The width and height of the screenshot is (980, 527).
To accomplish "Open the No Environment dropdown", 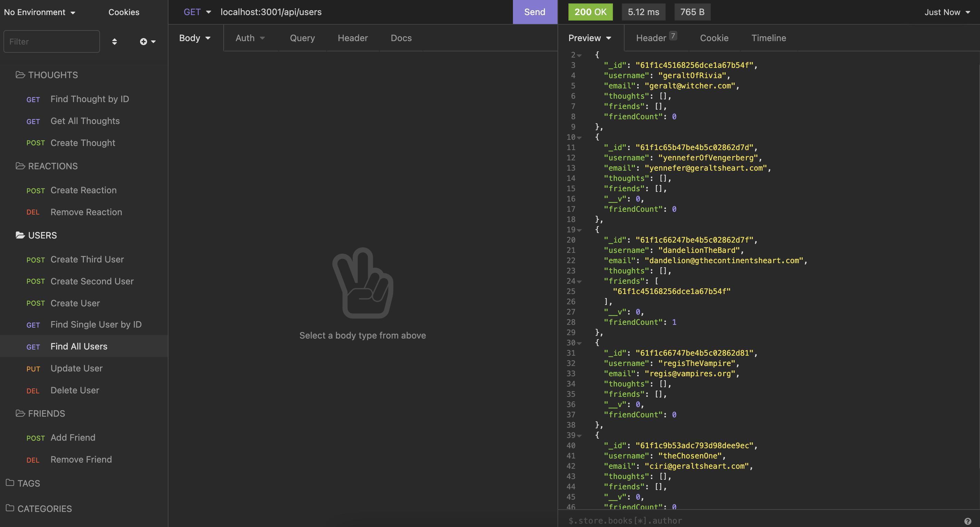I will (x=40, y=12).
